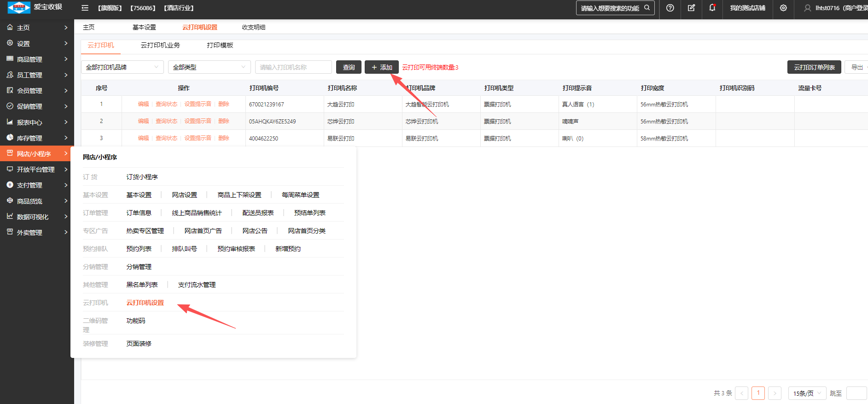Open the 全部打印机品牌 dropdown

click(122, 67)
